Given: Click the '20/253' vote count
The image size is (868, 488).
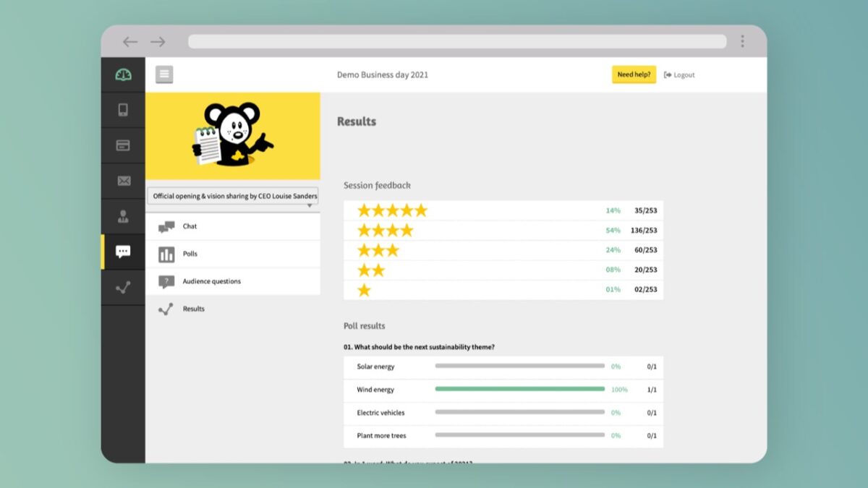Looking at the screenshot, I should point(646,270).
